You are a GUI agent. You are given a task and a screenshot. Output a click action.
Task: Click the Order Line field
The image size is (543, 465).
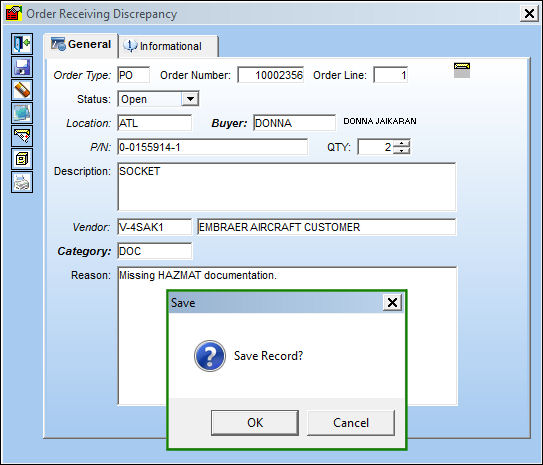point(391,75)
